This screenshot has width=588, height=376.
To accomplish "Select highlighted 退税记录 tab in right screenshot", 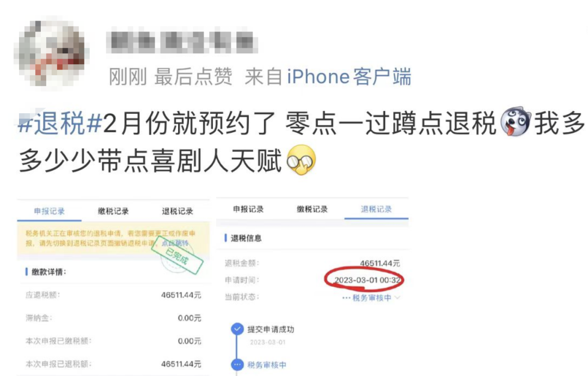I will [x=376, y=209].
